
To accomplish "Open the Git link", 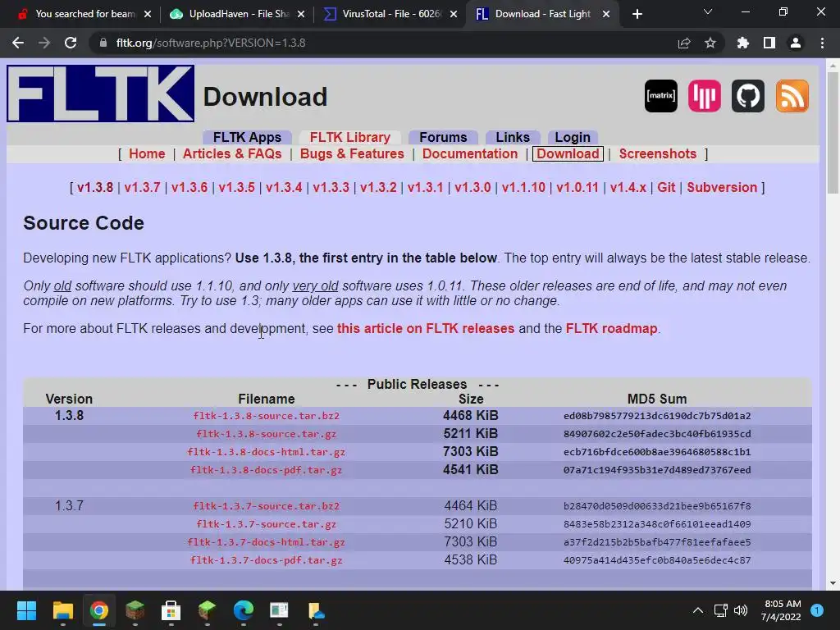I will click(666, 188).
